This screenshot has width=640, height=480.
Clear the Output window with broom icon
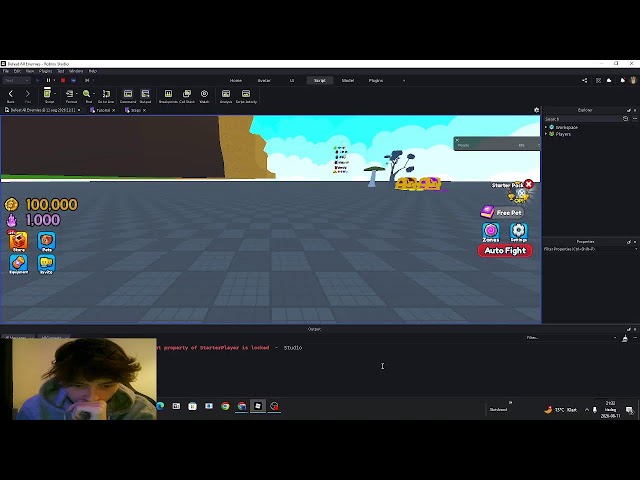coord(624,338)
